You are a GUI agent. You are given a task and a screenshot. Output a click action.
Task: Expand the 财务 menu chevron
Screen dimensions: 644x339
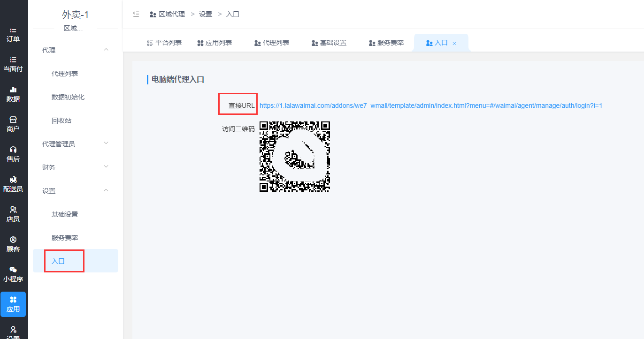106,166
